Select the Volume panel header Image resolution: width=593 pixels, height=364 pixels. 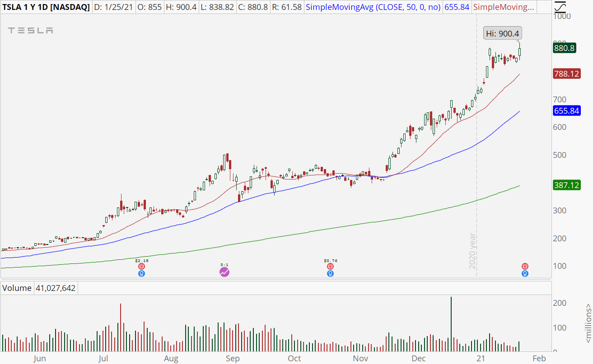pyautogui.click(x=17, y=288)
